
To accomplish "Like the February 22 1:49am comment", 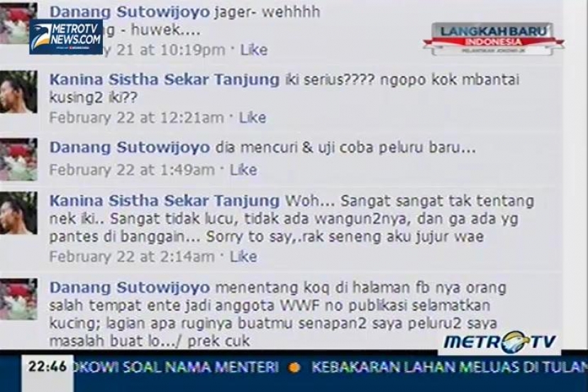I will (x=243, y=170).
